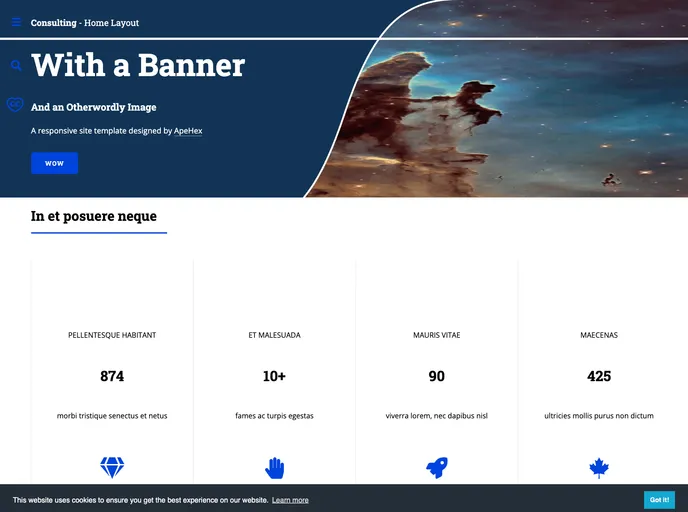The height and width of the screenshot is (512, 688).
Task: Click the cookie consent message text
Action: pyautogui.click(x=140, y=500)
